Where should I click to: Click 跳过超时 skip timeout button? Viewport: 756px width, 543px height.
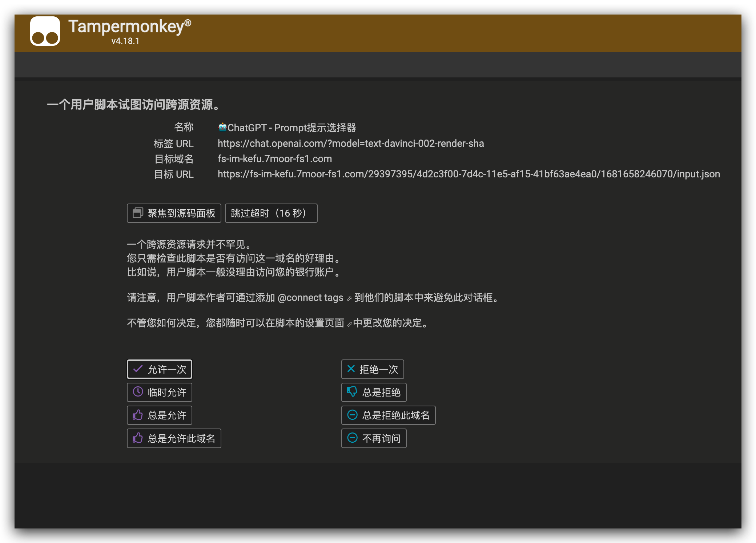tap(271, 213)
